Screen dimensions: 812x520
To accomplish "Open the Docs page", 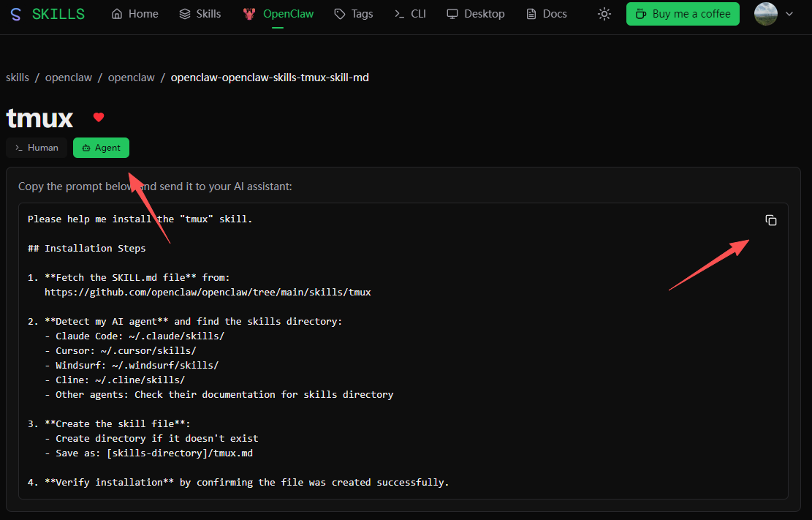I will tap(546, 14).
